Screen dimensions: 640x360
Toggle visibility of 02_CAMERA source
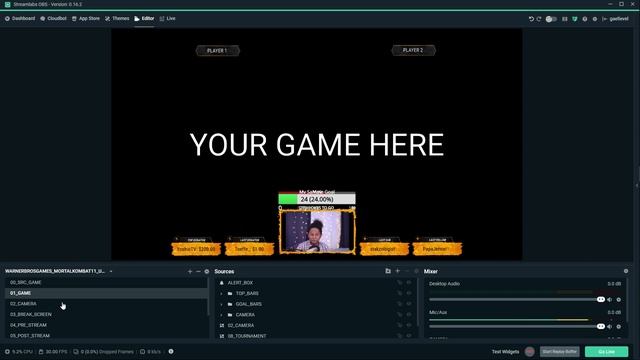pyautogui.click(x=409, y=325)
